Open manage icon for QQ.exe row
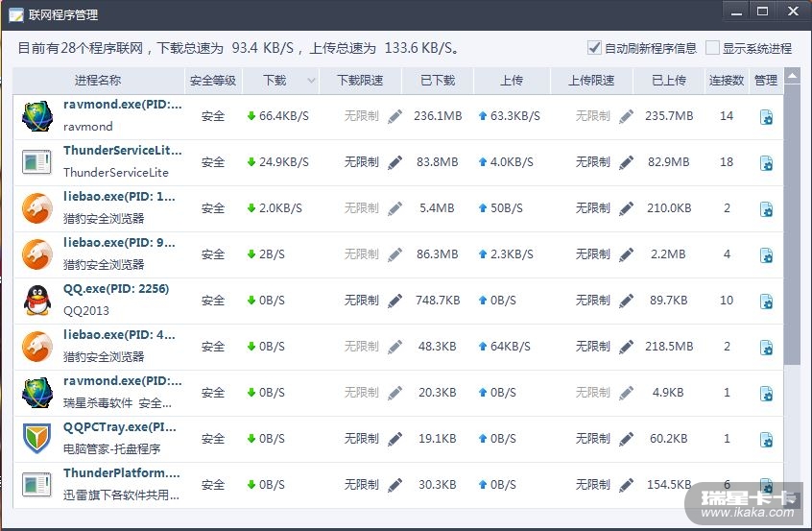The height and width of the screenshot is (531, 812). [766, 302]
